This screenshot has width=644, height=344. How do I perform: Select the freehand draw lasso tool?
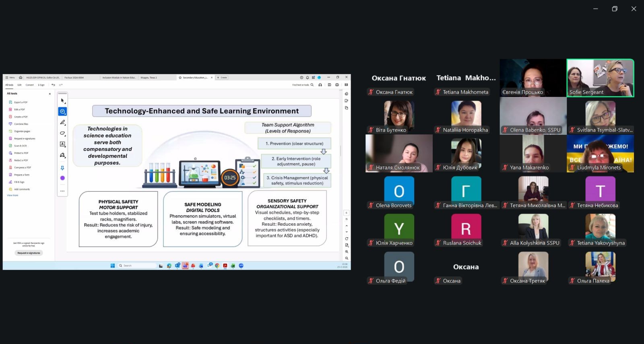pos(62,133)
